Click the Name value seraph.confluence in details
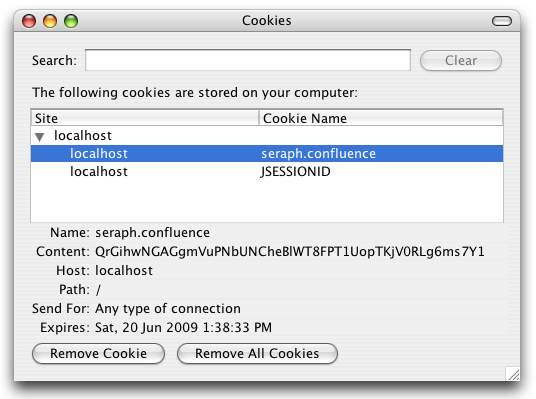 pyautogui.click(x=152, y=233)
